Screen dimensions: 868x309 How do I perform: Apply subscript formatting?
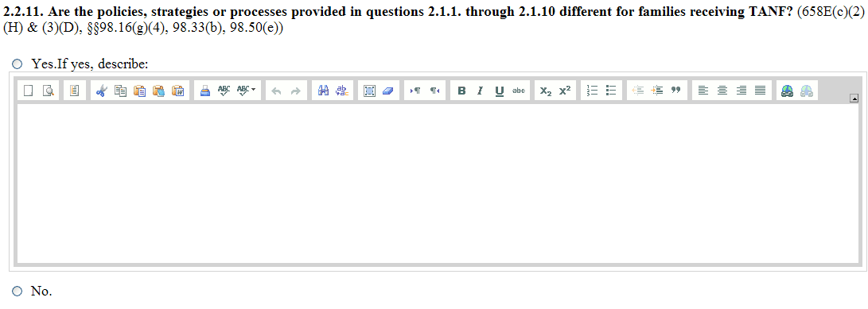coord(545,91)
